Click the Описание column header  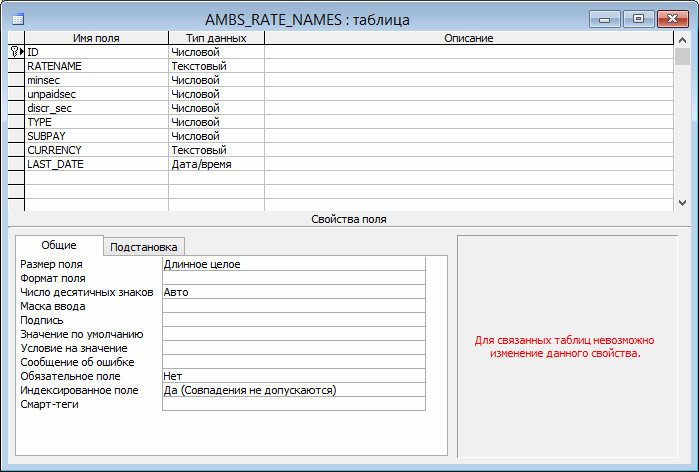(x=469, y=38)
